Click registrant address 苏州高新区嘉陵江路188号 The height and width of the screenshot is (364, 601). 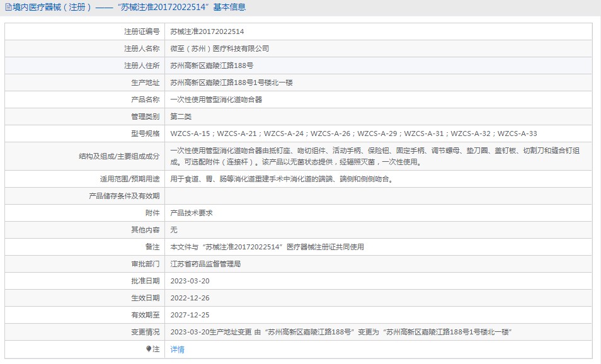pyautogui.click(x=212, y=65)
